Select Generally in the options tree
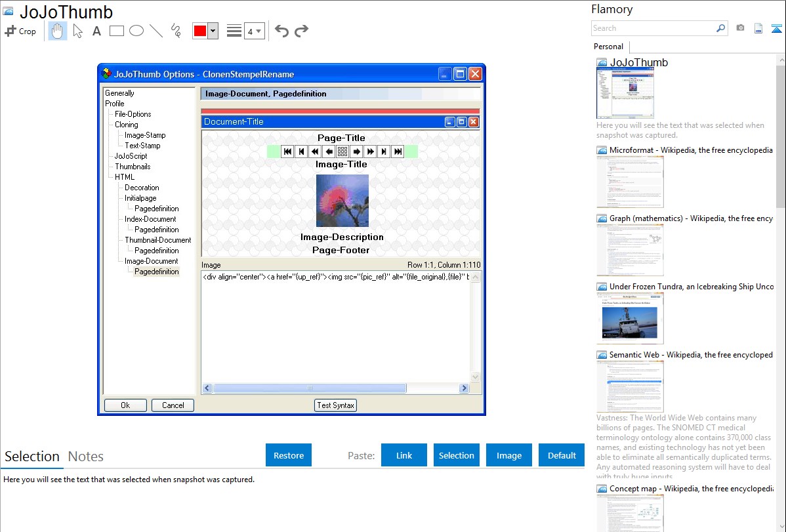 pos(119,92)
